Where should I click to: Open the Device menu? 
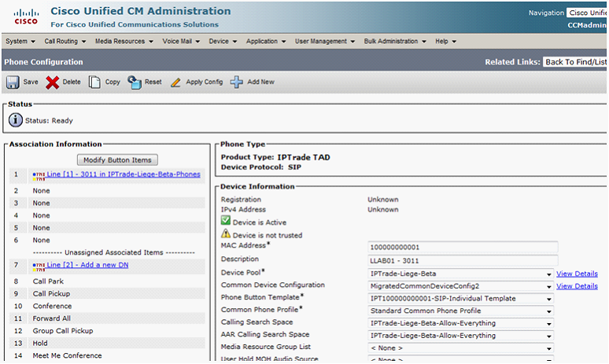pyautogui.click(x=223, y=41)
